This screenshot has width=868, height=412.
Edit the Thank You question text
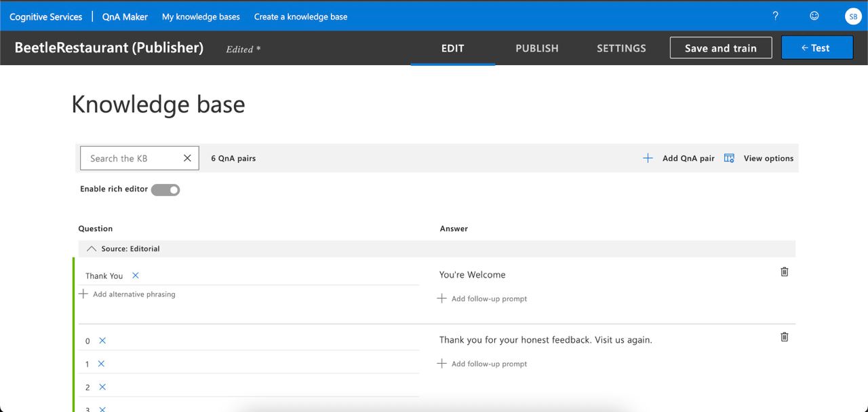tap(104, 276)
